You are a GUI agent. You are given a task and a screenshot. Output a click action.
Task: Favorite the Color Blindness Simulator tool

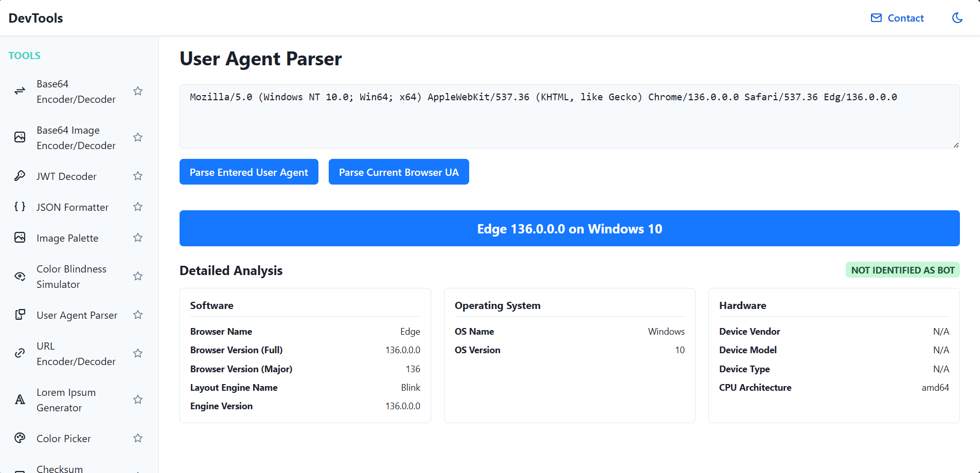point(138,276)
